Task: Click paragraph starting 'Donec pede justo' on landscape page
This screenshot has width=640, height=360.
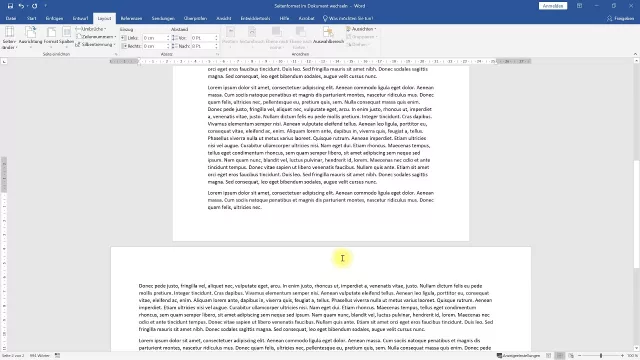Action: pyautogui.click(x=316, y=307)
